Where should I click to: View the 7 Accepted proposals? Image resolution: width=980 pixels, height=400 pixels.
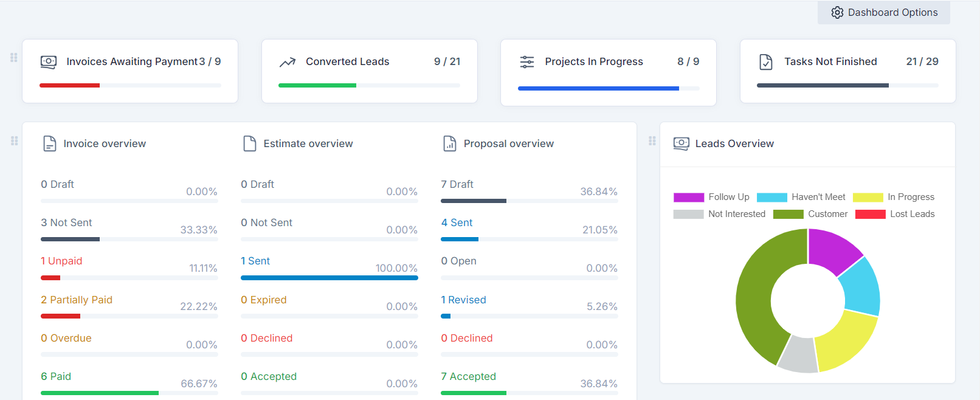tap(468, 377)
